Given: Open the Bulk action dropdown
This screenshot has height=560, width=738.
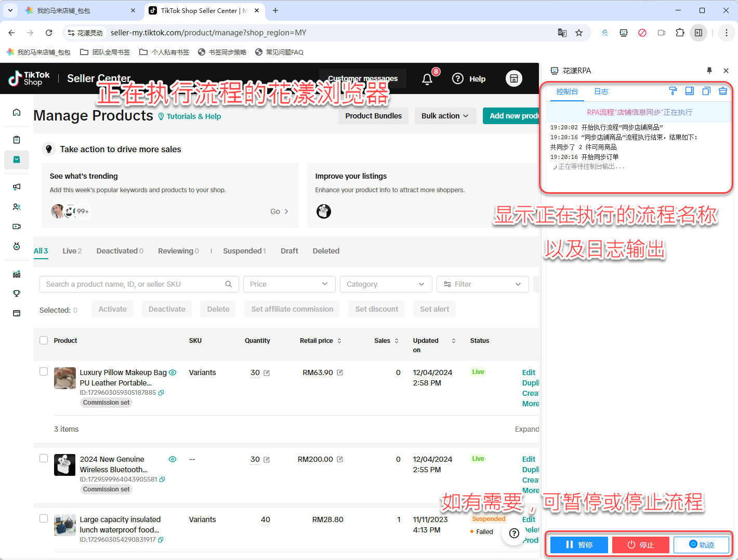Looking at the screenshot, I should coord(445,116).
